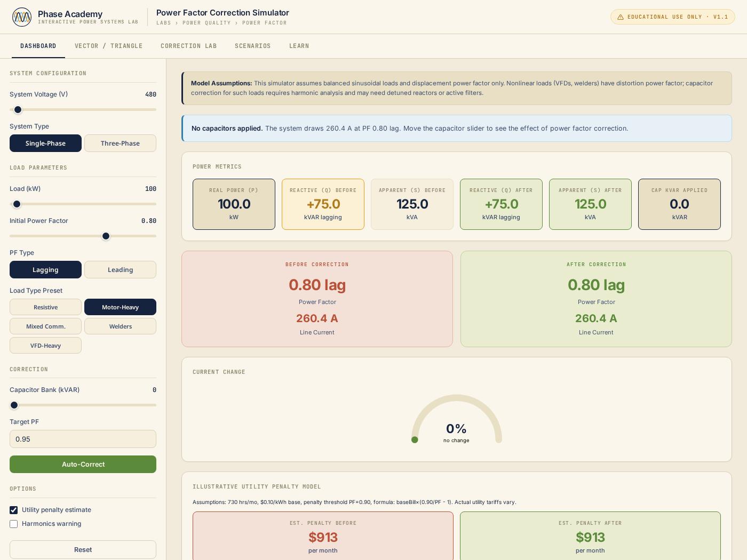Click the penalty model assumptions text
Image resolution: width=747 pixels, height=560 pixels.
click(x=354, y=502)
